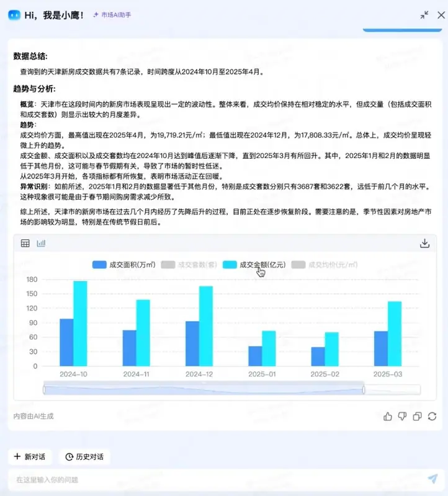Open 历史对话 list
The width and height of the screenshot is (448, 496).
84,457
